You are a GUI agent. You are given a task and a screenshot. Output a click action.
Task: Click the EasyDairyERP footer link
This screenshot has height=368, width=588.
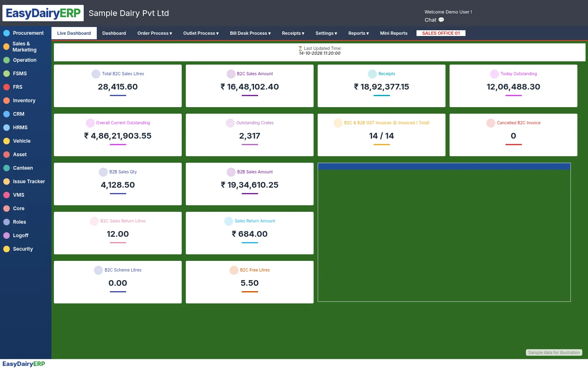coord(24,364)
